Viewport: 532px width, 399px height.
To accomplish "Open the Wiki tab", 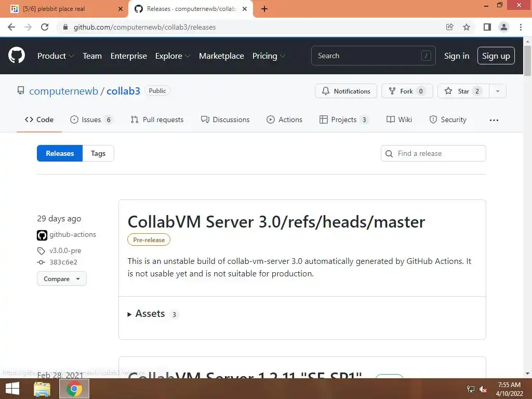I will pyautogui.click(x=400, y=120).
